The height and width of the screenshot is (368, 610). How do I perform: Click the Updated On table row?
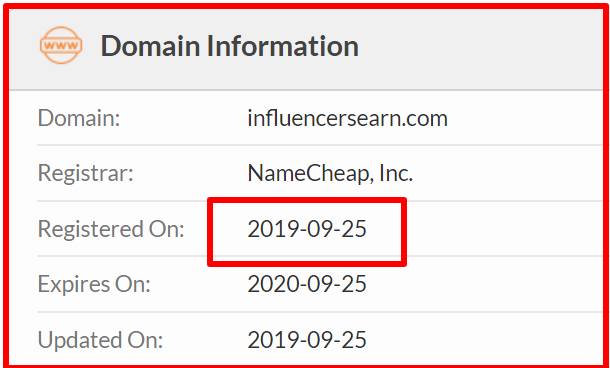tap(320, 340)
